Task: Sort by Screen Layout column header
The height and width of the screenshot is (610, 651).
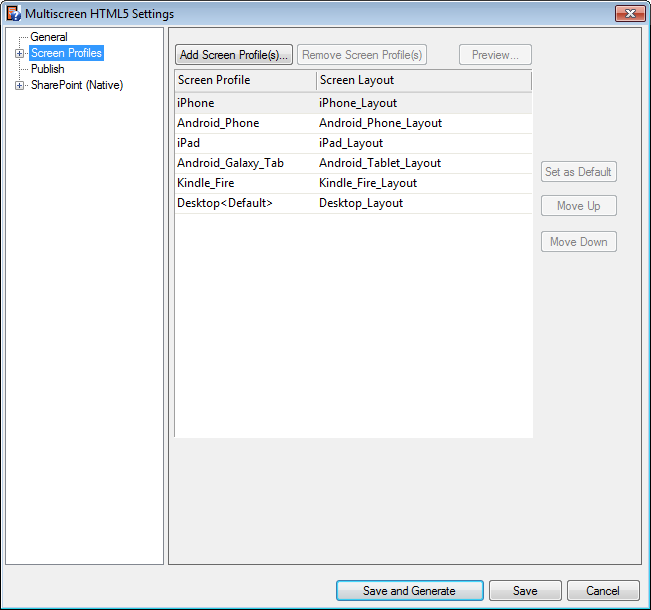Action: point(423,80)
